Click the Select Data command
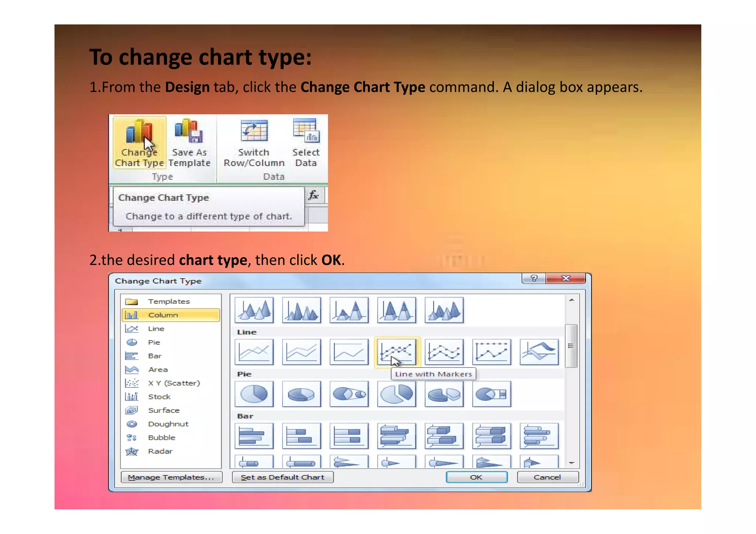 [306, 143]
